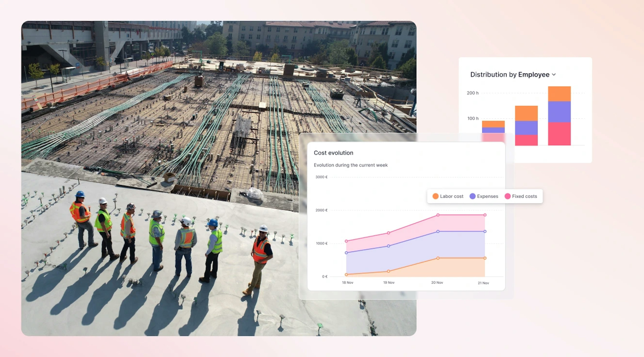
Task: Click the 2000 € axis label
Action: point(321,210)
